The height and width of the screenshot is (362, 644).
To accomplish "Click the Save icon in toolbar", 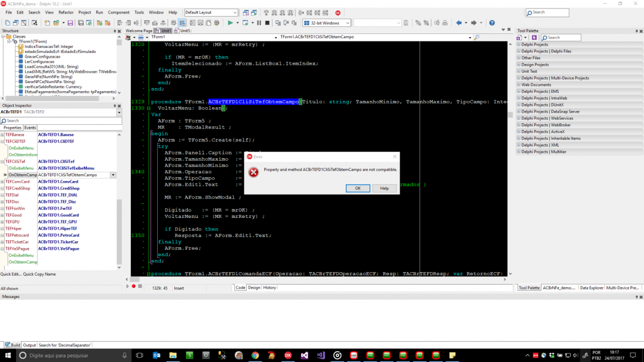I will point(70,23).
